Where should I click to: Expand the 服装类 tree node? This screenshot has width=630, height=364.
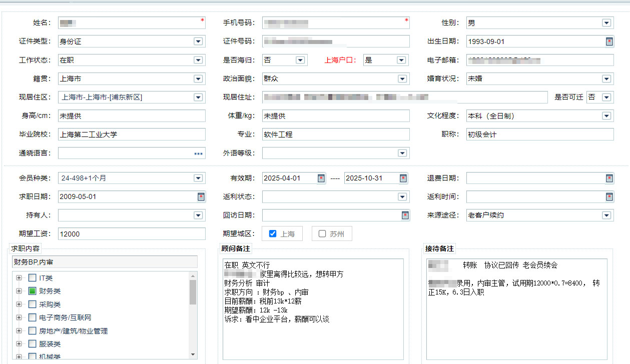[x=19, y=344]
